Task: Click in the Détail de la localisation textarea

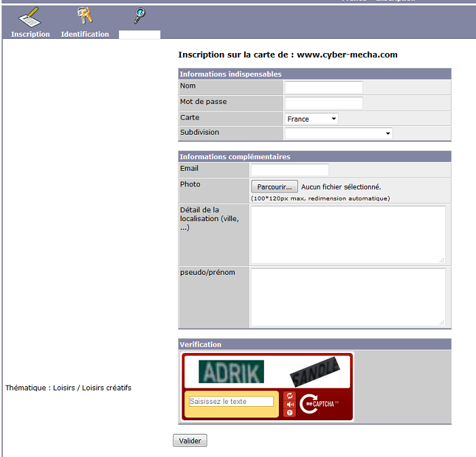Action: pos(348,235)
